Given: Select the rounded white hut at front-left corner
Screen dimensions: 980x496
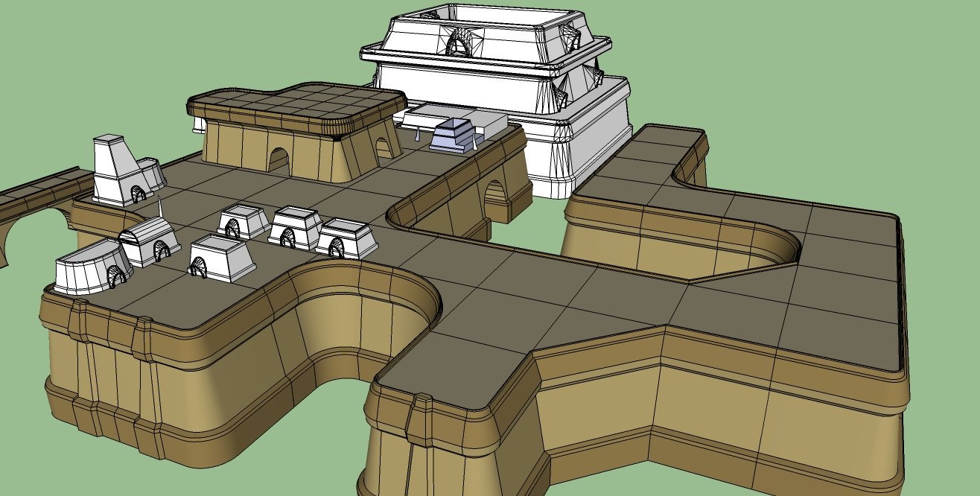Looking at the screenshot, I should (x=93, y=268).
